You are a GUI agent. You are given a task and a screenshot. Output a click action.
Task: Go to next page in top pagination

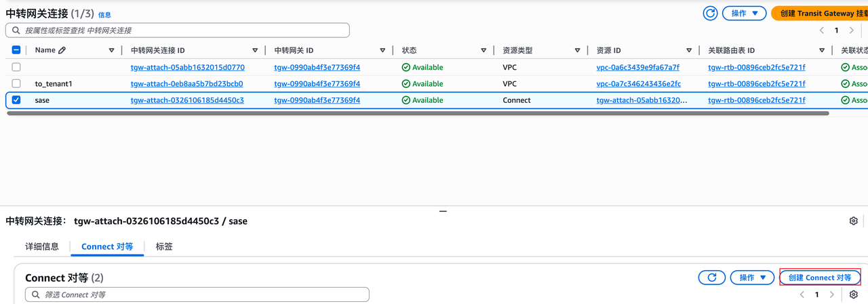tap(852, 30)
